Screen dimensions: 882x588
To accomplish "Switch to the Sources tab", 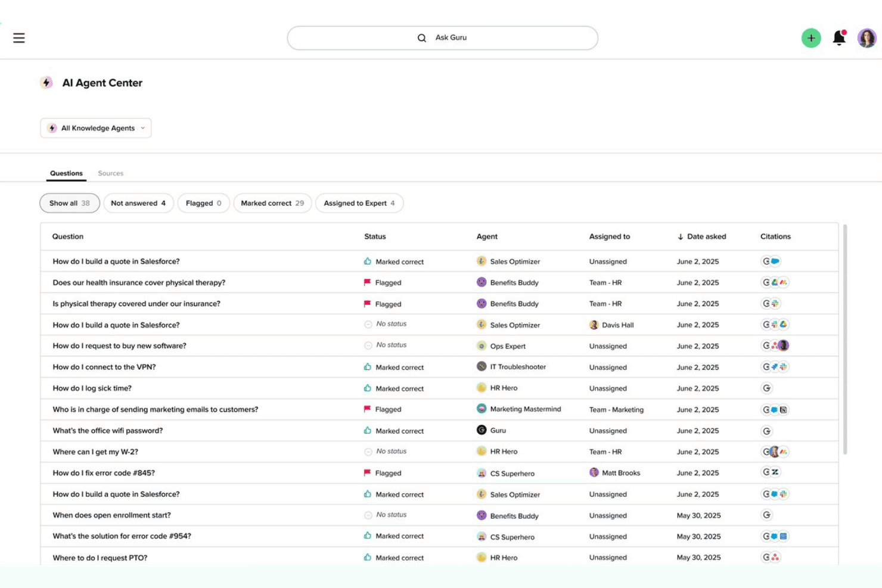I will (111, 173).
